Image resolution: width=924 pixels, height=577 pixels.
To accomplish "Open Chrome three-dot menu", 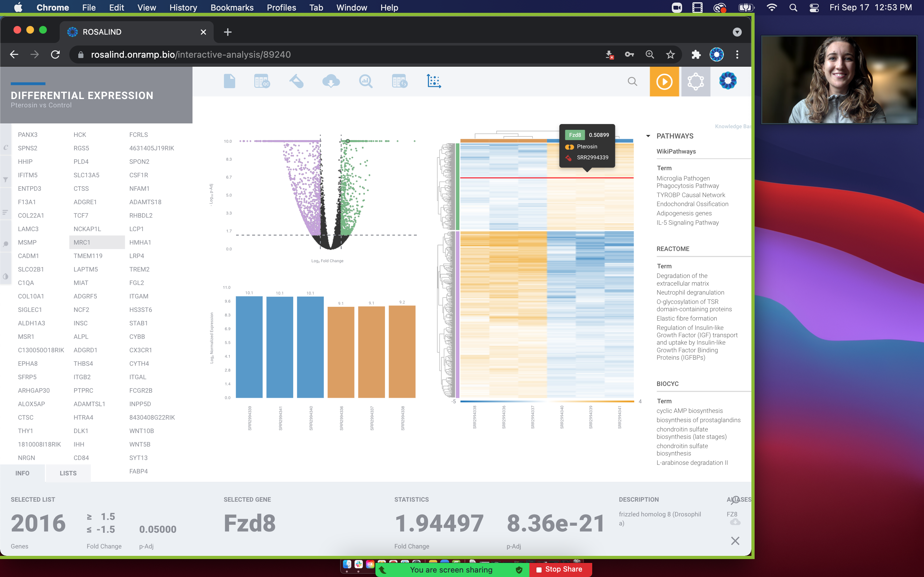I will point(737,54).
